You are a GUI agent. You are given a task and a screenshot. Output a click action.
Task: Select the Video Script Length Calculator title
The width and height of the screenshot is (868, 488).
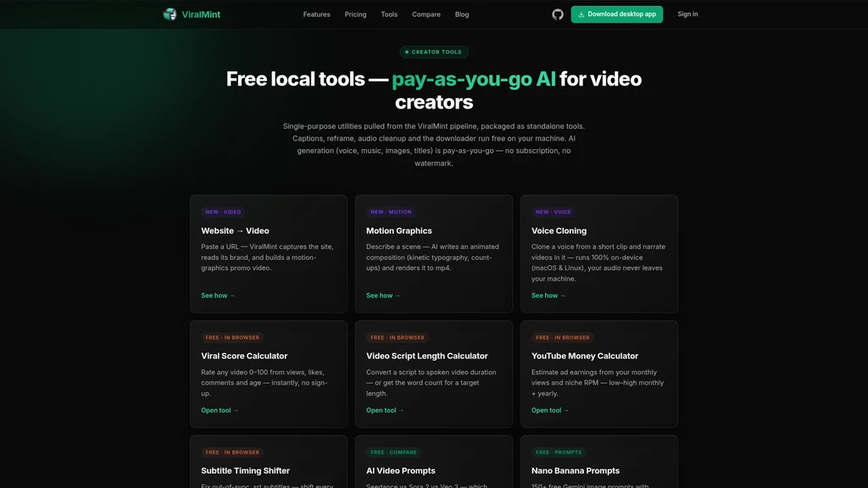click(x=427, y=356)
